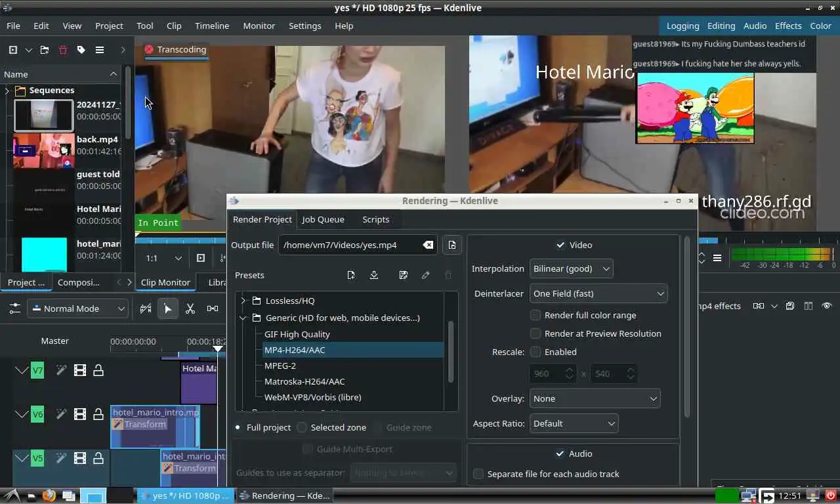Switch to the Effects workspace layout
This screenshot has height=504, width=840.
[788, 26]
